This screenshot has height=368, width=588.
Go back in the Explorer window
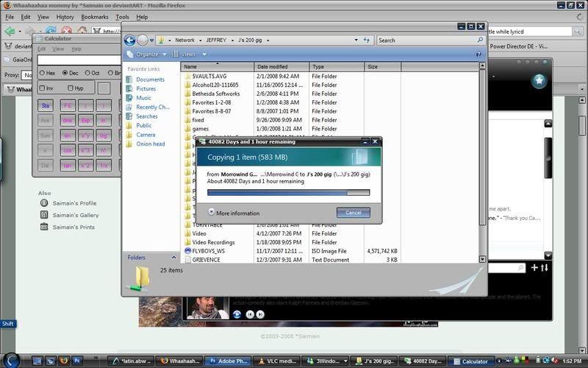point(130,40)
